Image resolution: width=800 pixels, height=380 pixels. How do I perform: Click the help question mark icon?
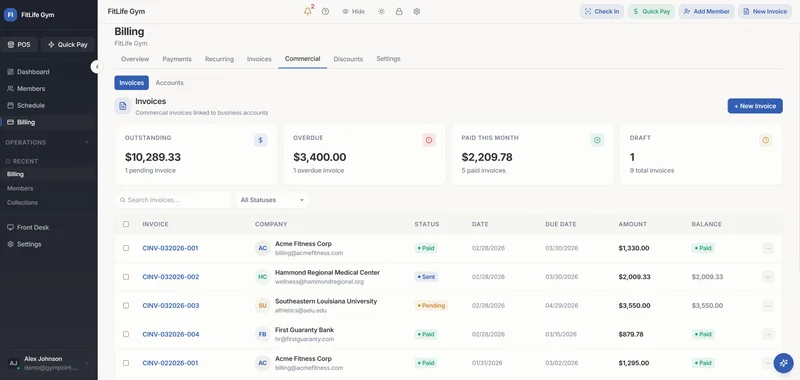pyautogui.click(x=326, y=11)
